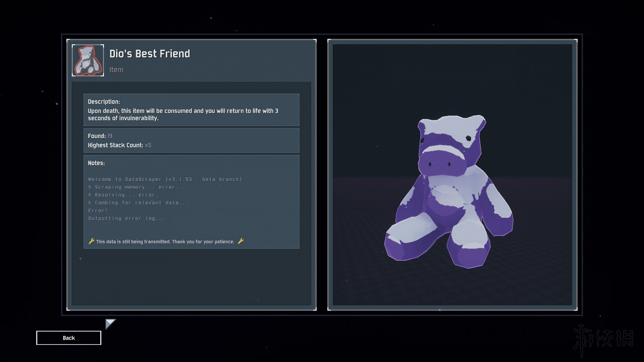Click the "Description:" heading
Image resolution: width=644 pixels, height=362 pixels.
104,102
